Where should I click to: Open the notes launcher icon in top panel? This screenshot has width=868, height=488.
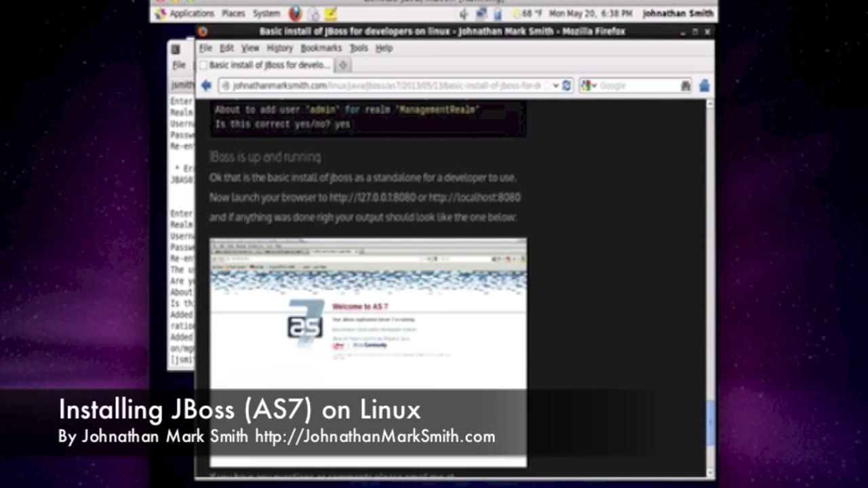330,14
